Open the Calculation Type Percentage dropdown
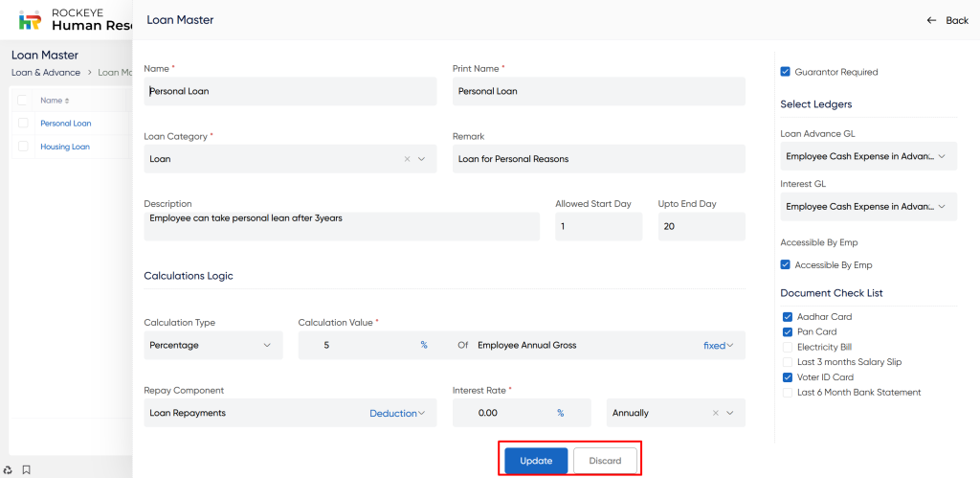Screen dimensions: 980x478 (x=212, y=345)
